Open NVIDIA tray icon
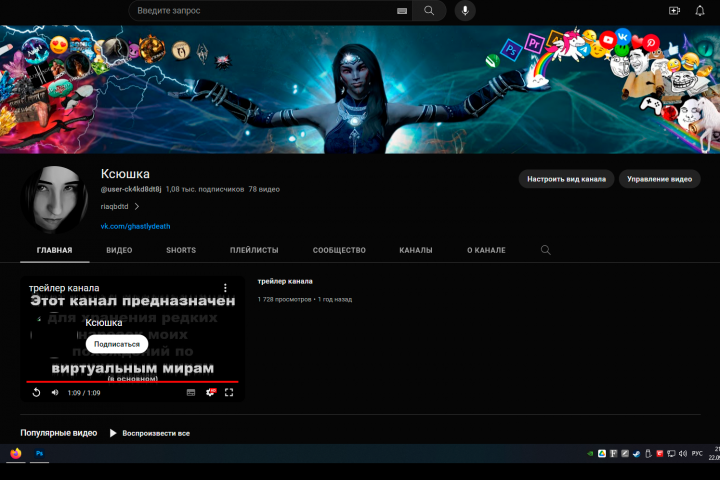The height and width of the screenshot is (480, 720). [x=590, y=454]
